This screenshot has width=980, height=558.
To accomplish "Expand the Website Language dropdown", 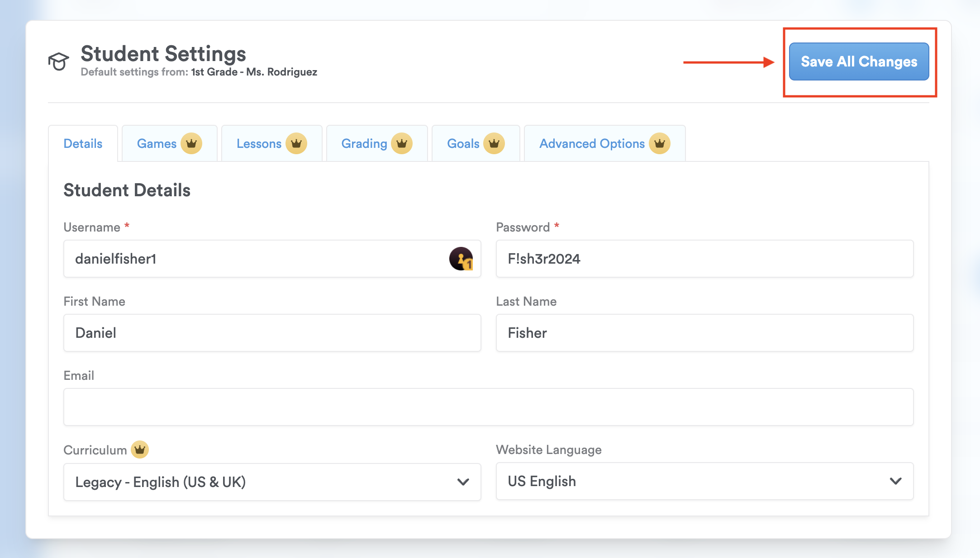I will pos(704,481).
